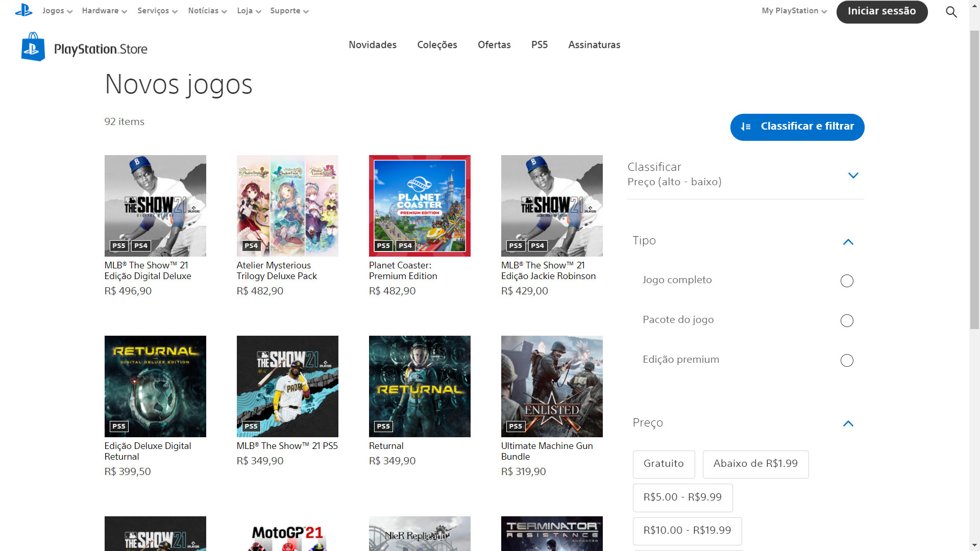Image resolution: width=980 pixels, height=551 pixels.
Task: Click the Ultimate Machine Gun Bundle title
Action: [x=547, y=452]
